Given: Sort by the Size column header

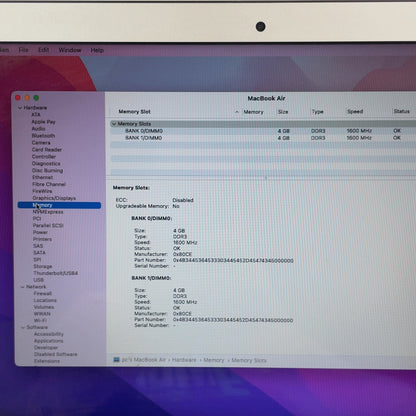Looking at the screenshot, I should (x=283, y=112).
